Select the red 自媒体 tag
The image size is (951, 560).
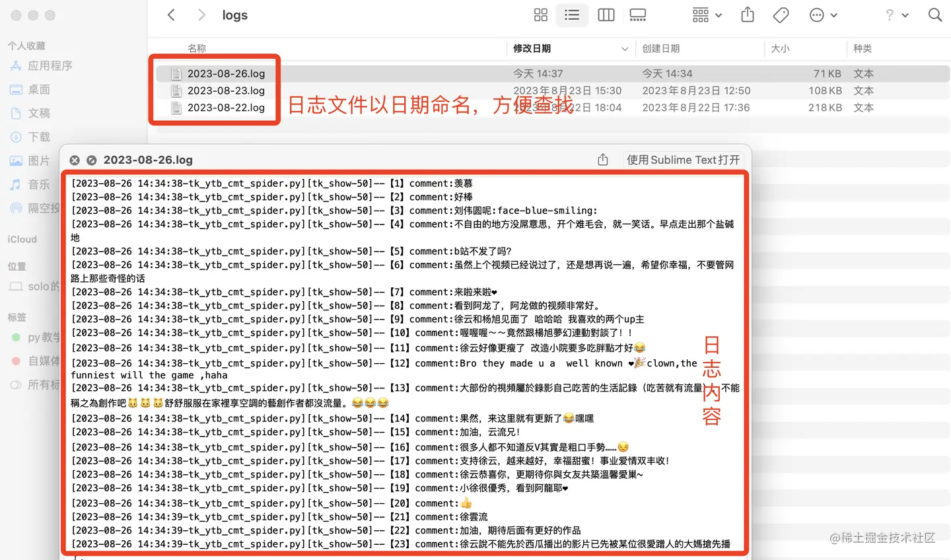tap(43, 361)
